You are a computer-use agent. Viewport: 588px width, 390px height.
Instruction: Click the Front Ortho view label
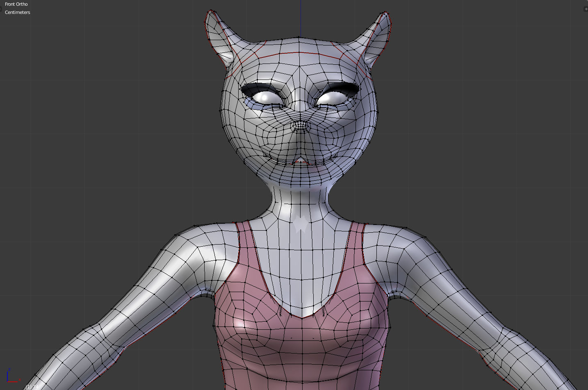(x=16, y=4)
